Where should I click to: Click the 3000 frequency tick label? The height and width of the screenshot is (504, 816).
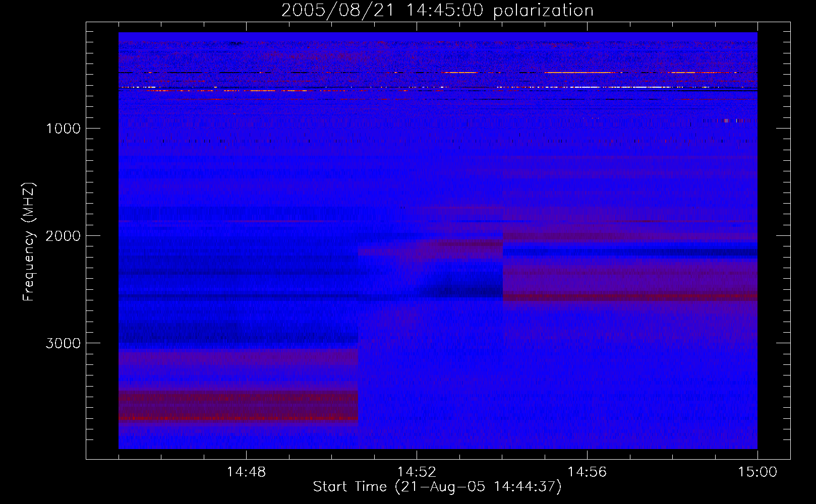pyautogui.click(x=63, y=343)
